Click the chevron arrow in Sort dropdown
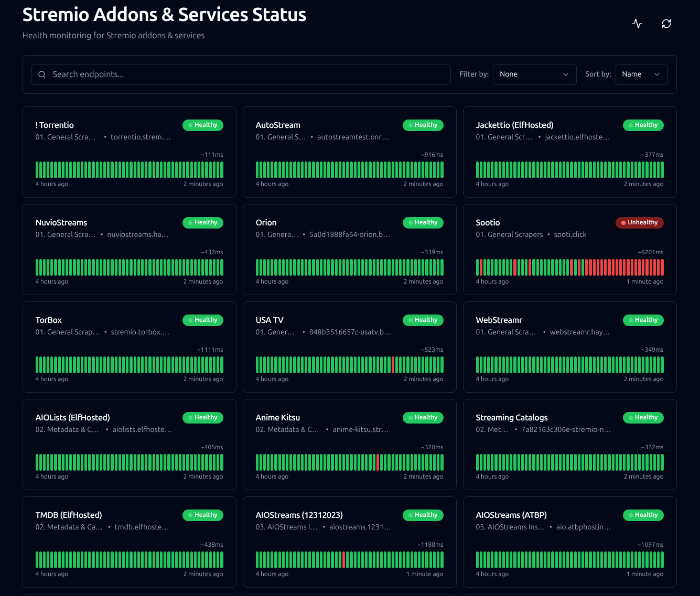Viewport: 700px width, 596px height. [657, 74]
